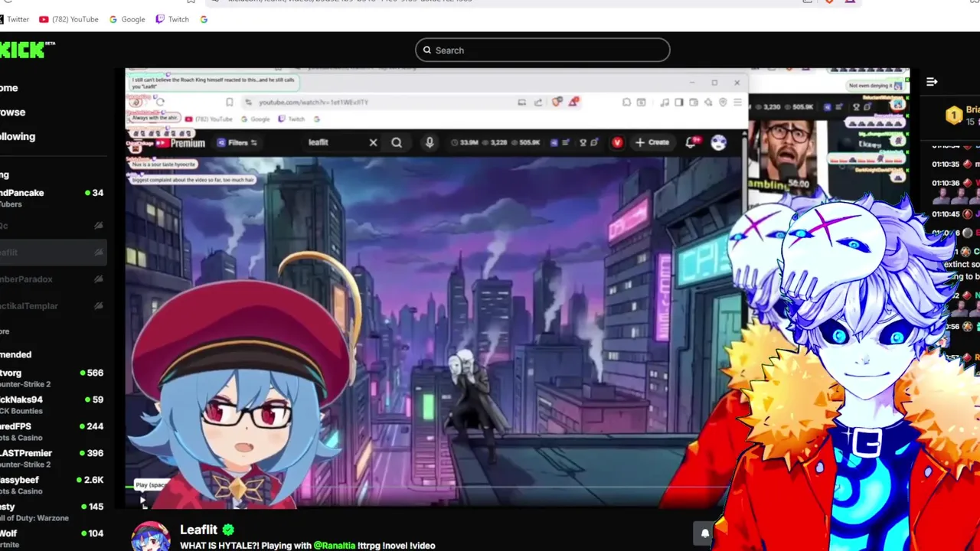Viewport: 980px width, 551px height.
Task: Click bookmark icon in streamed address bar
Action: [x=229, y=102]
